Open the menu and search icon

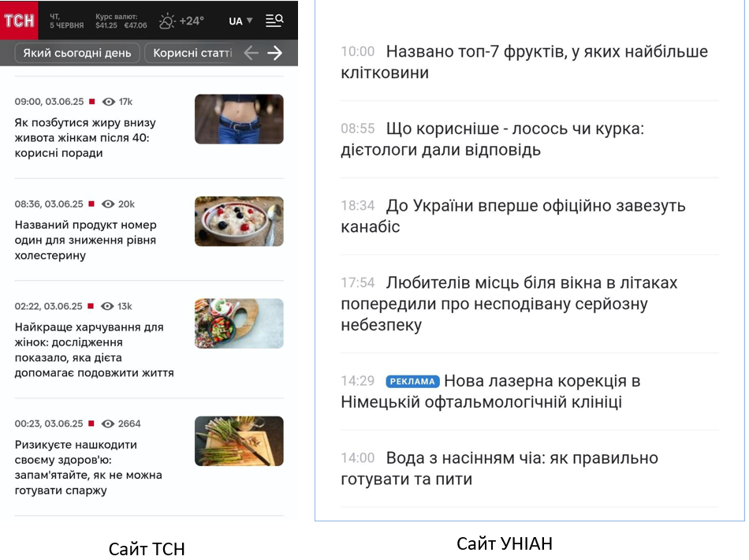click(x=274, y=21)
